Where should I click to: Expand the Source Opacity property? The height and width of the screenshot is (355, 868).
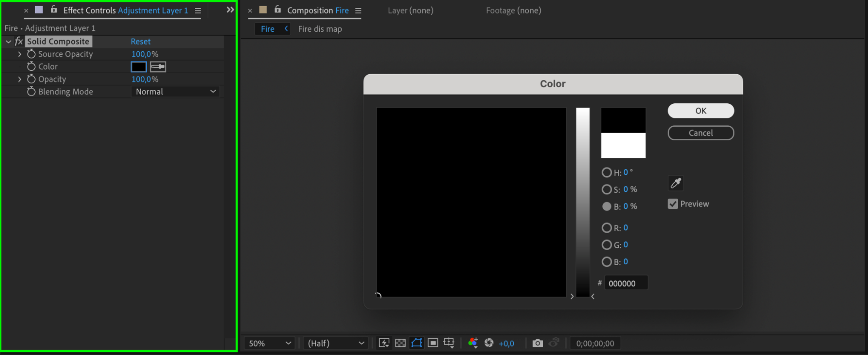click(x=20, y=54)
